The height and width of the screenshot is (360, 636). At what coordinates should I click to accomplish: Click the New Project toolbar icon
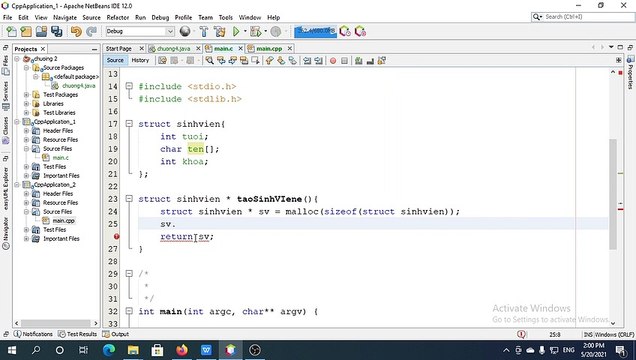[x=26, y=31]
